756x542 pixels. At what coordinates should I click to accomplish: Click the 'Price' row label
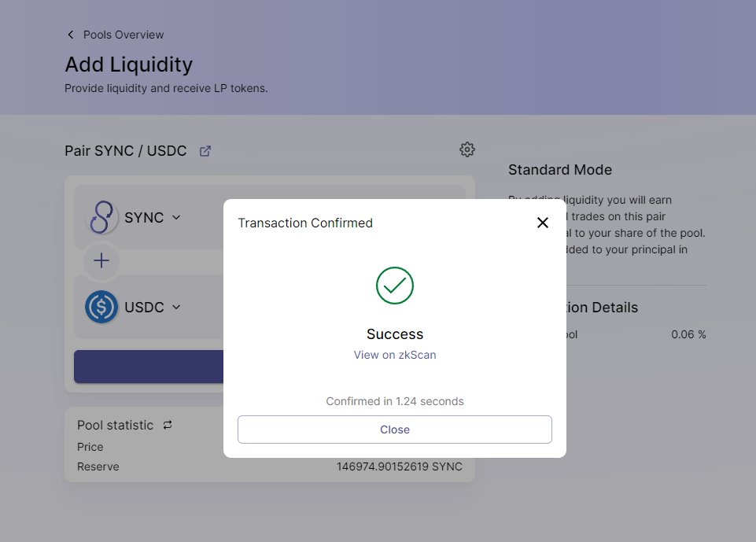click(90, 447)
